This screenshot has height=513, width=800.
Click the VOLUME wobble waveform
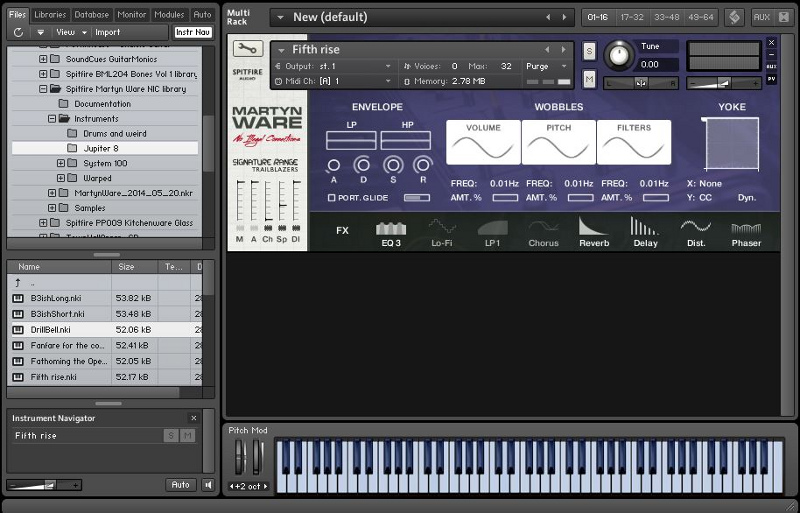point(483,142)
